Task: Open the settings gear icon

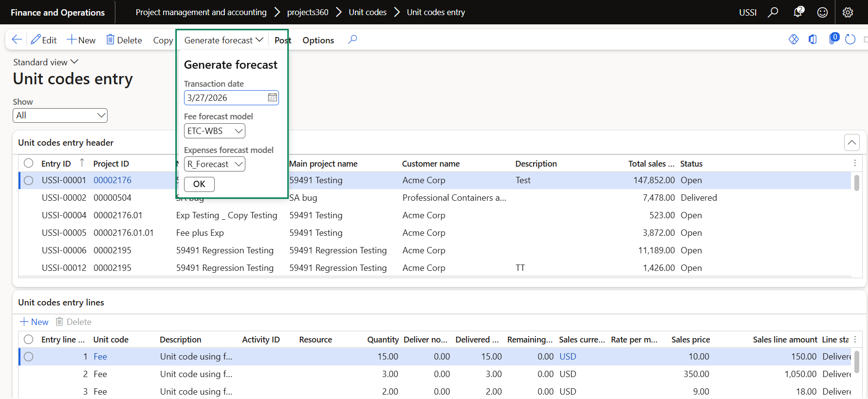Action: tap(848, 12)
